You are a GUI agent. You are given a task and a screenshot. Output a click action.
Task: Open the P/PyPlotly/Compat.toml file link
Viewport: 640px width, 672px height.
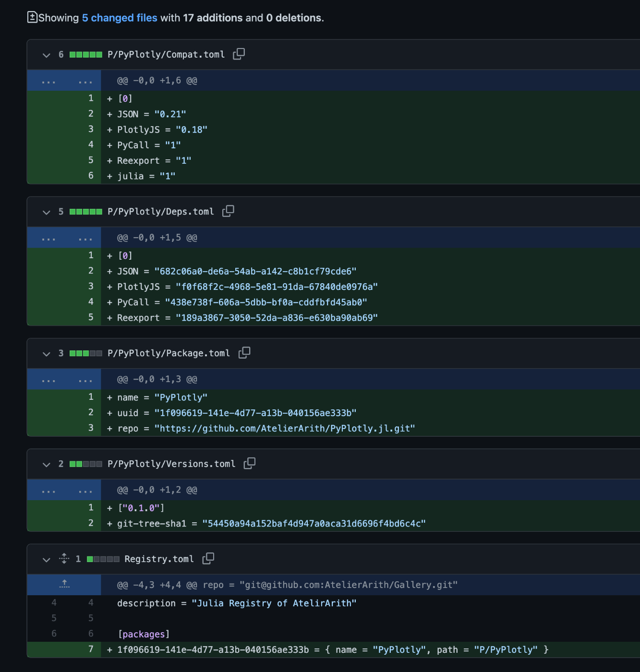166,55
